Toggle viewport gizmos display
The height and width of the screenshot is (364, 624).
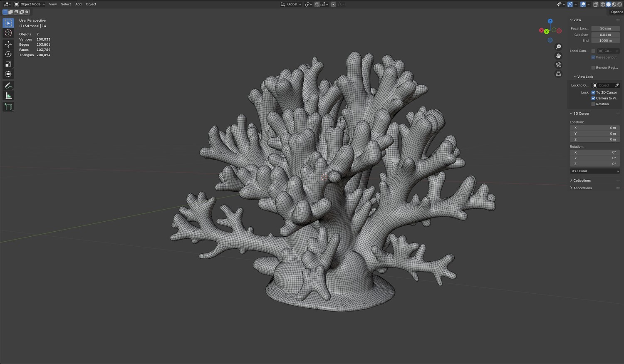[x=570, y=4]
